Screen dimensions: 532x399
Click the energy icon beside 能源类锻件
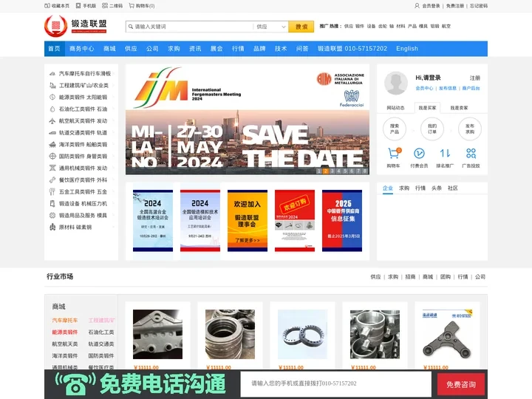point(52,98)
